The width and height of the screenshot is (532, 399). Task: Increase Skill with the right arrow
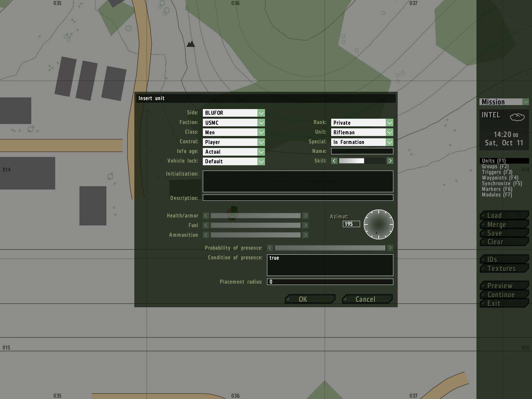[390, 161]
